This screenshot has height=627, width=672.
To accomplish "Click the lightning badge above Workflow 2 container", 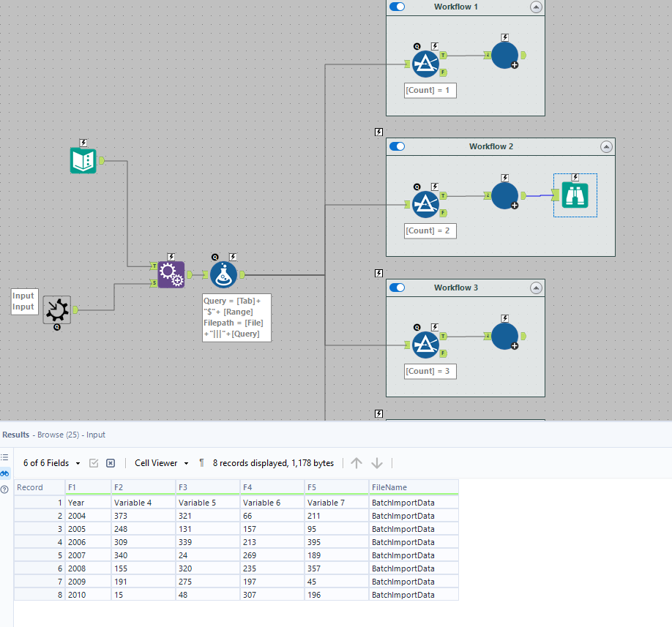I will click(379, 132).
